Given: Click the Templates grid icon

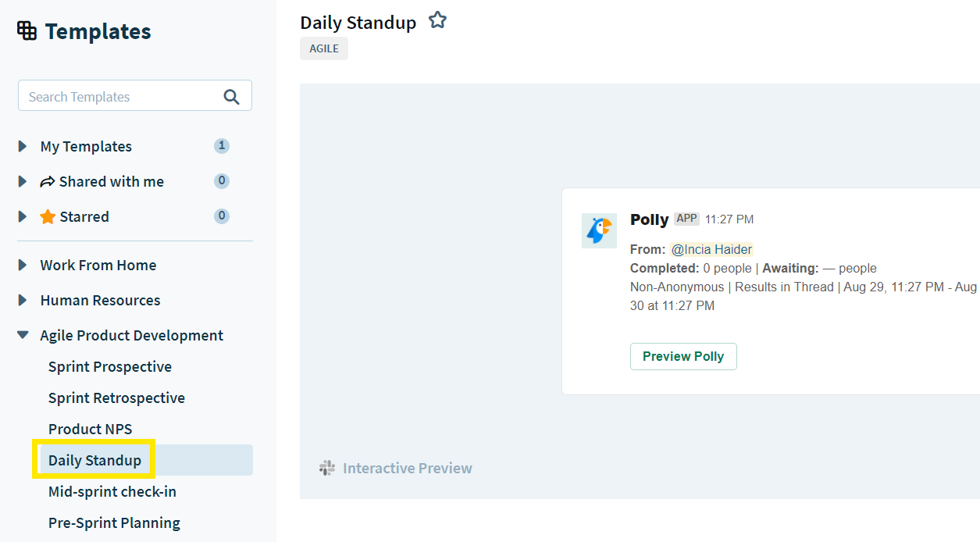Looking at the screenshot, I should point(27,31).
